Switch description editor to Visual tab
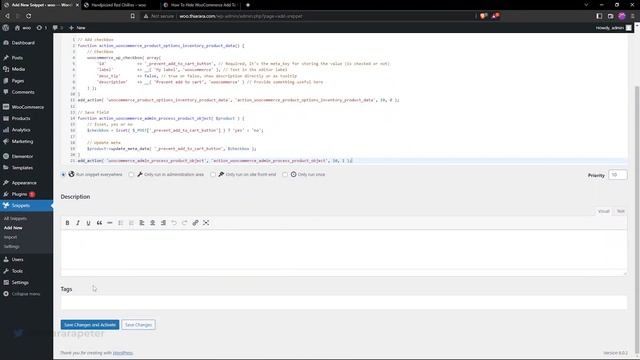The height and width of the screenshot is (360, 640). pos(603,211)
